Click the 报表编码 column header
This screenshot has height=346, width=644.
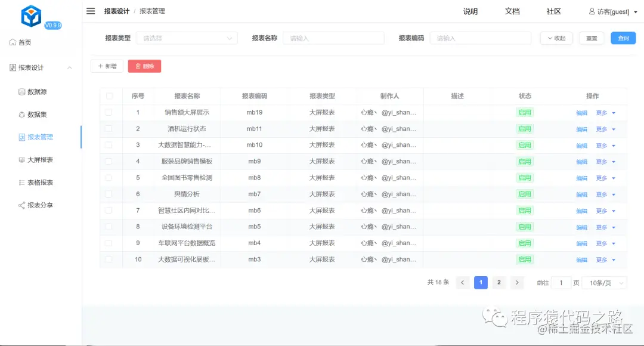pyautogui.click(x=254, y=96)
